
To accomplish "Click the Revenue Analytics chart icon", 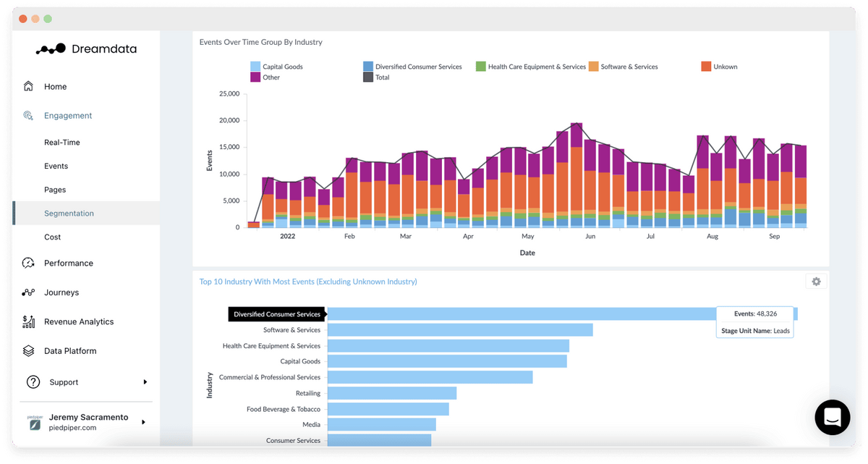I will click(x=28, y=321).
